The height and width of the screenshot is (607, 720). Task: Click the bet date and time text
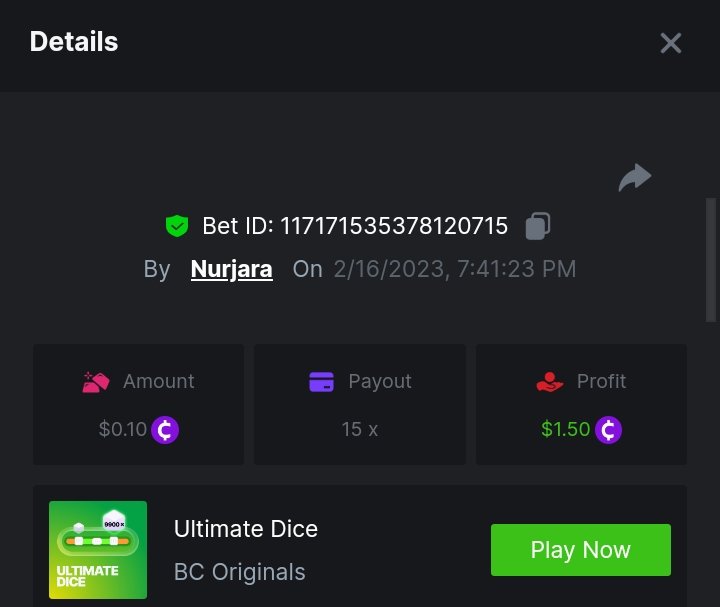click(455, 269)
